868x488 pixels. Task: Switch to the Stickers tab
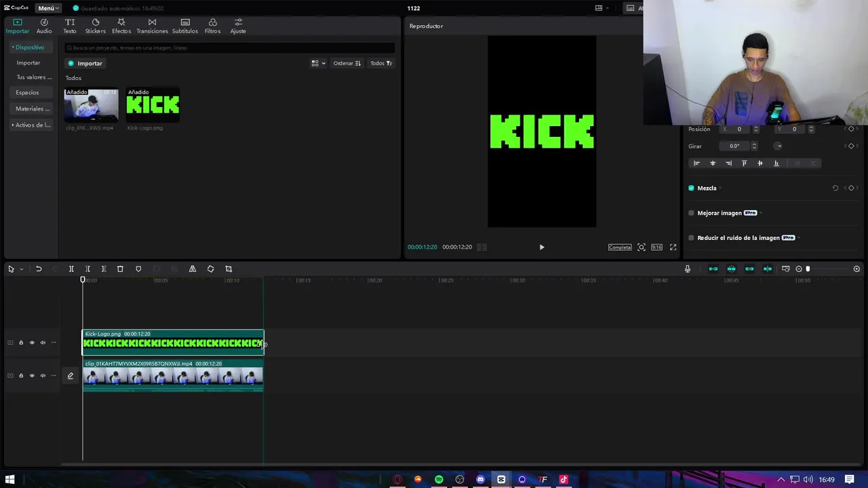tap(96, 26)
